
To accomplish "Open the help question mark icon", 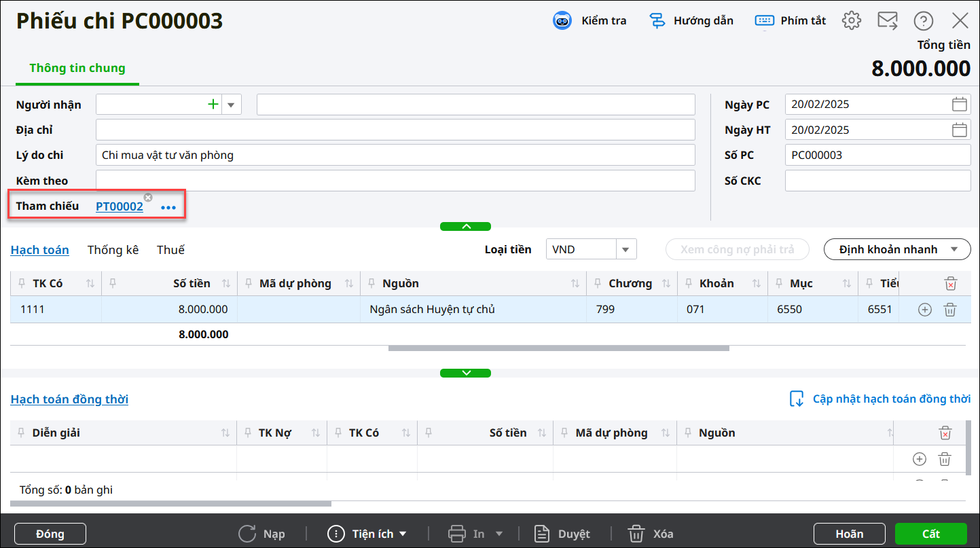I will tap(923, 21).
